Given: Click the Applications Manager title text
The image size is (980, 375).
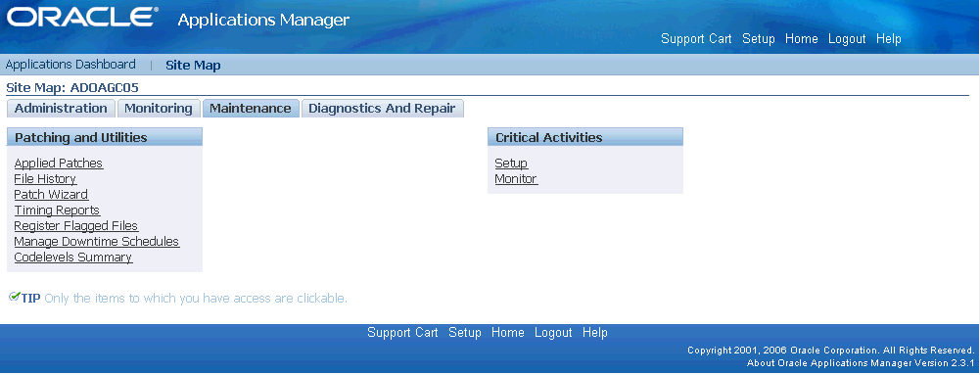Looking at the screenshot, I should click(263, 20).
